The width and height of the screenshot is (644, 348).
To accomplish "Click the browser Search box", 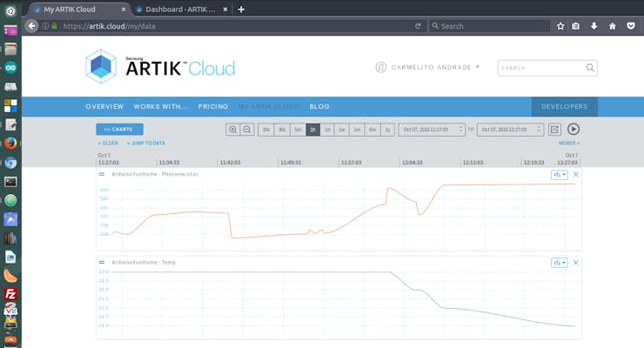I will pos(490,26).
